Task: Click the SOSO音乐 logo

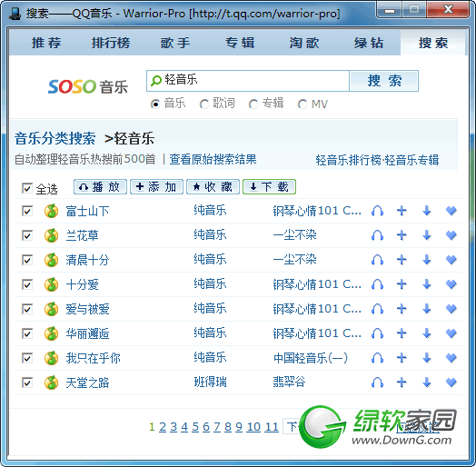Action: pos(88,86)
